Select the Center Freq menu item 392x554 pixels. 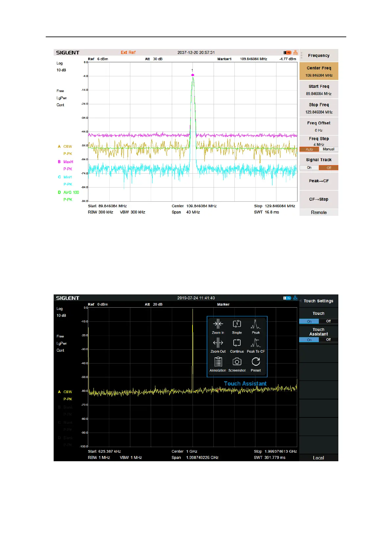319,71
